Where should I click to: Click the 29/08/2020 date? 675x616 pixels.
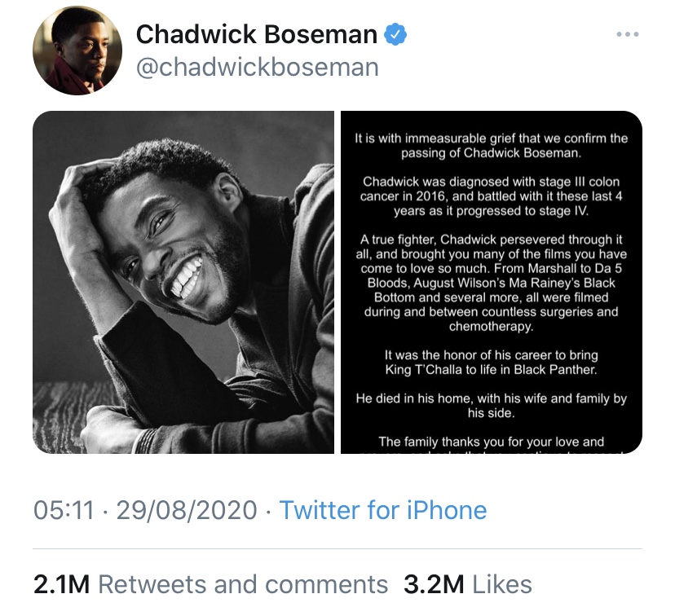[187, 511]
